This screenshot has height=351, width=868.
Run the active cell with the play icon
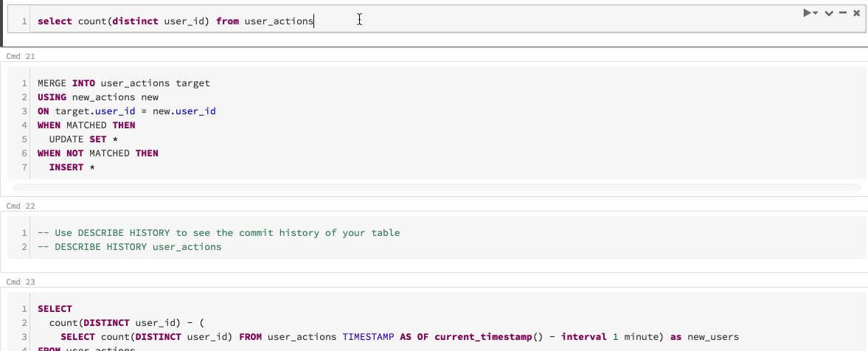808,13
